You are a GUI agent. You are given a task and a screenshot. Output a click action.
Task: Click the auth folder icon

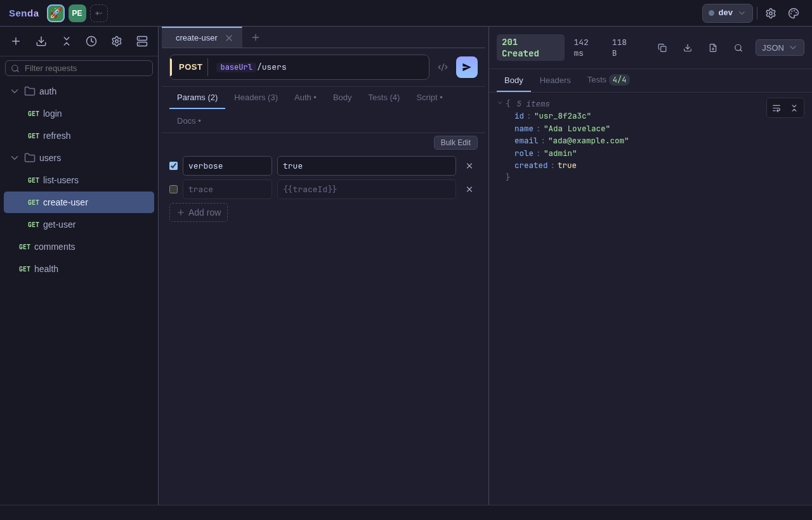(30, 91)
